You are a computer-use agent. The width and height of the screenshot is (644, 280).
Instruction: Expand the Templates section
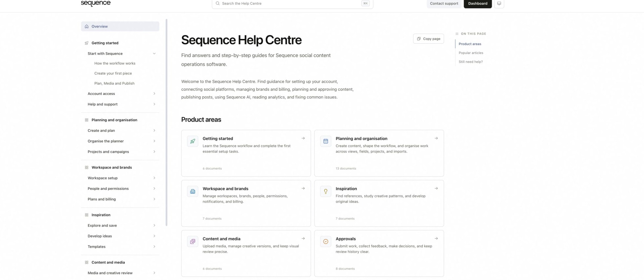tap(154, 247)
